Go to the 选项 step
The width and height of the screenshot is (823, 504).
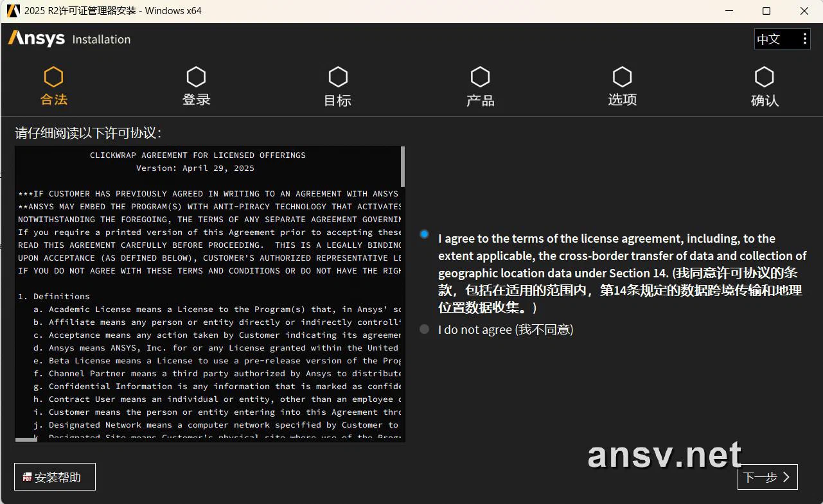coord(622,86)
